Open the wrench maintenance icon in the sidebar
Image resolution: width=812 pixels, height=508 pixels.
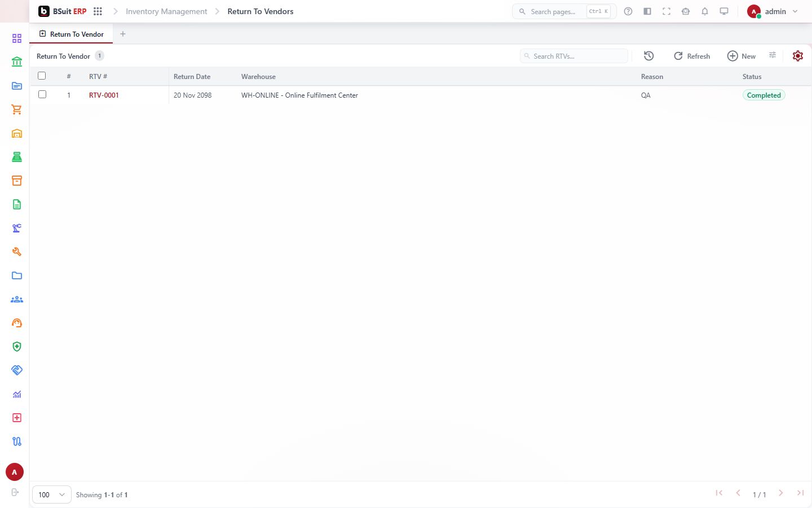pos(17,252)
